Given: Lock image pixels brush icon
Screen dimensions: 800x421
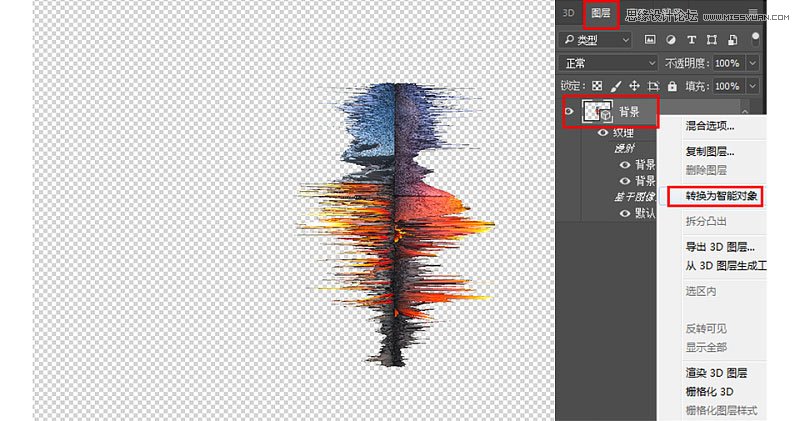Looking at the screenshot, I should click(616, 86).
